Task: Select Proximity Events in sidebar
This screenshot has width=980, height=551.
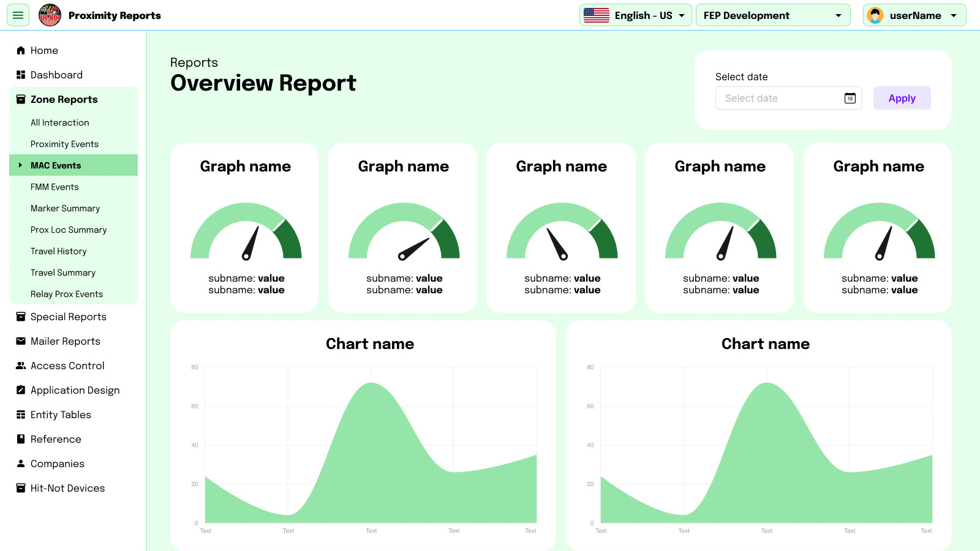Action: point(64,144)
